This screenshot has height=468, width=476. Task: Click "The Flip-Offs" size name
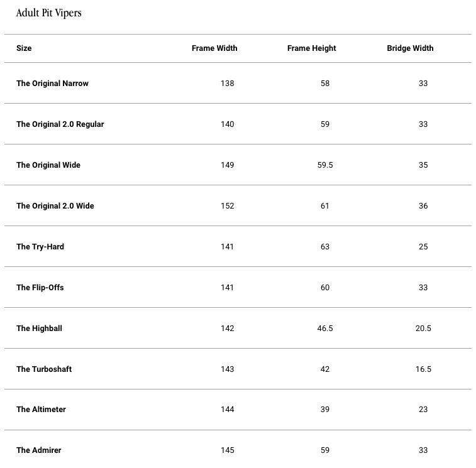pyautogui.click(x=40, y=288)
